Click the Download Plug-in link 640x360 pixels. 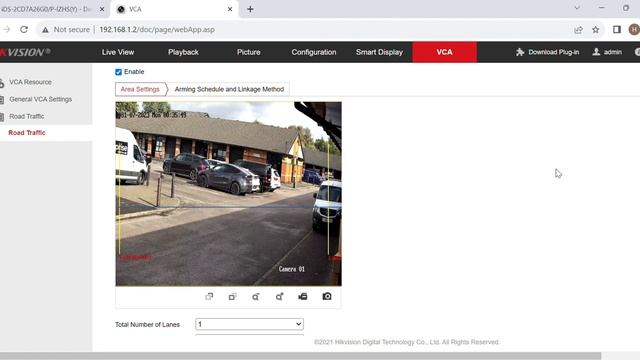(x=553, y=52)
